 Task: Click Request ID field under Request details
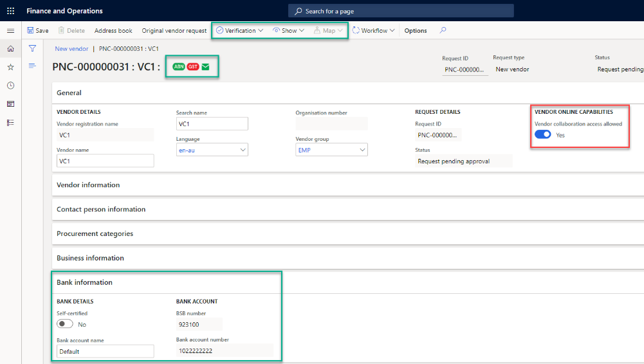[438, 134]
